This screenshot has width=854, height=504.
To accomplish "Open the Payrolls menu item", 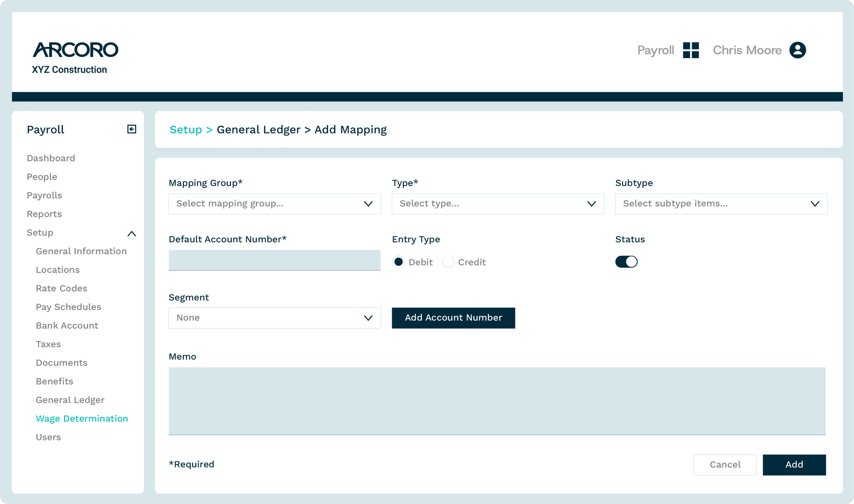I will point(44,195).
